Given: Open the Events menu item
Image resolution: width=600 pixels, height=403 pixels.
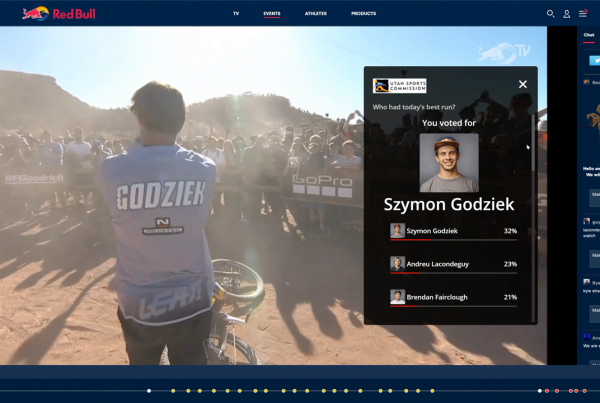Looking at the screenshot, I should [x=272, y=13].
